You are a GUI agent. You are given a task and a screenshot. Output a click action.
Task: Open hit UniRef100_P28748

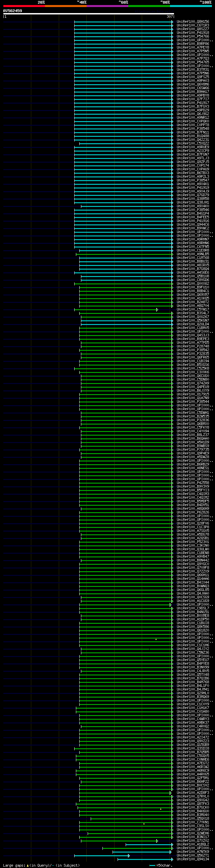pyautogui.click(x=193, y=346)
